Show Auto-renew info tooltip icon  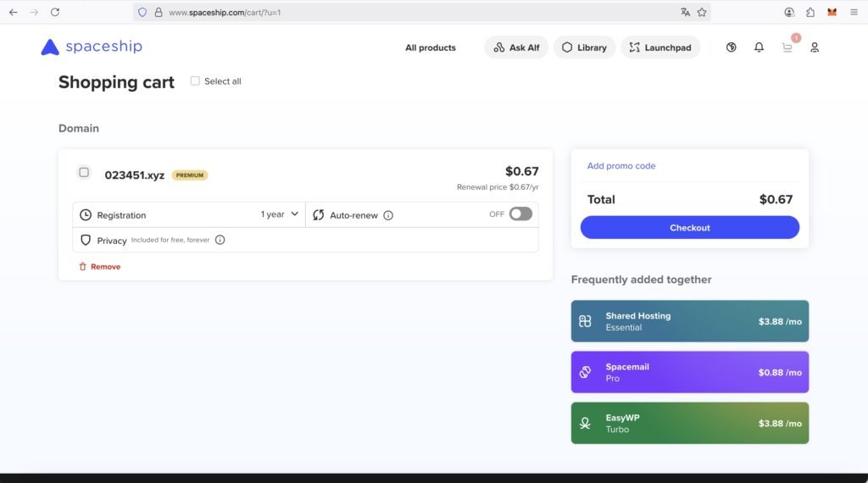coord(388,215)
